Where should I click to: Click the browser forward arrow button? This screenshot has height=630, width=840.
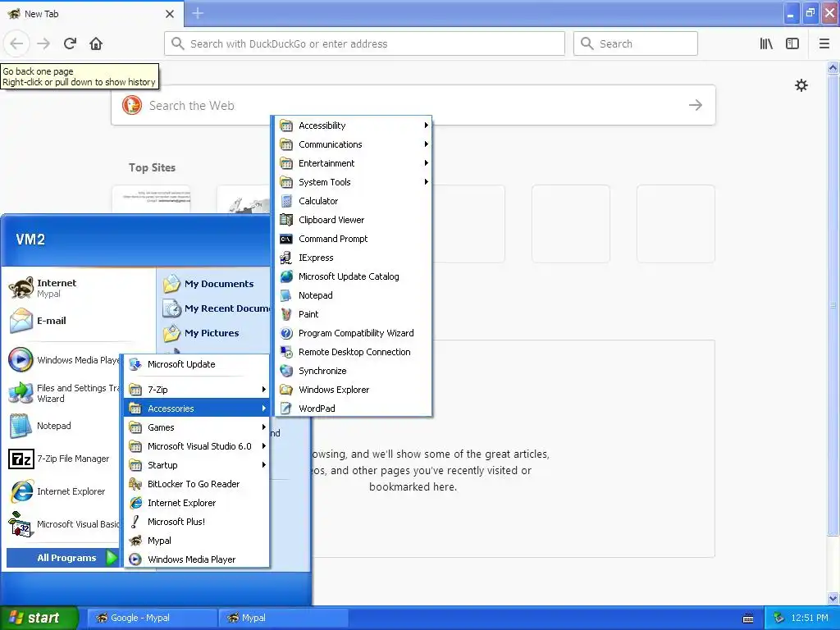point(43,43)
